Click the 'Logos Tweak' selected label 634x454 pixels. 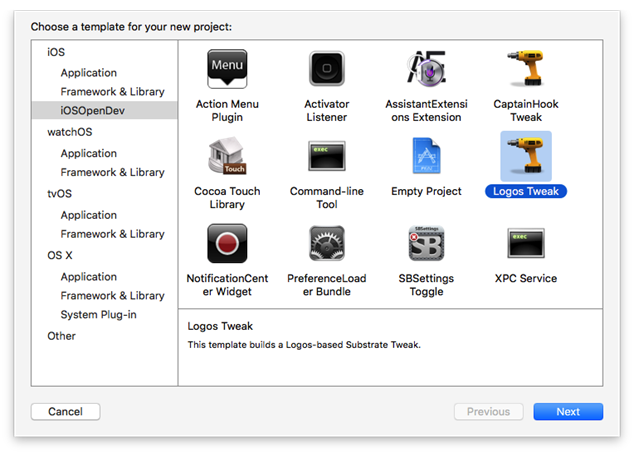click(x=526, y=191)
